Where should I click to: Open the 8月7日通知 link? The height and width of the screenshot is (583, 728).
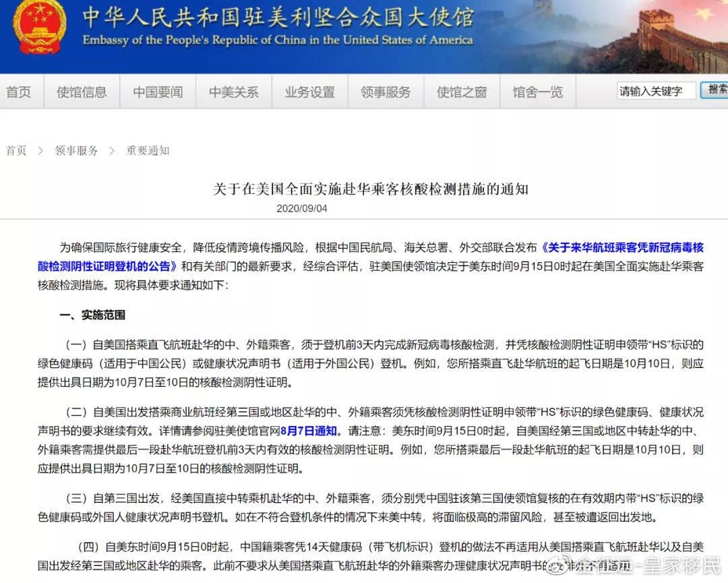coord(309,431)
